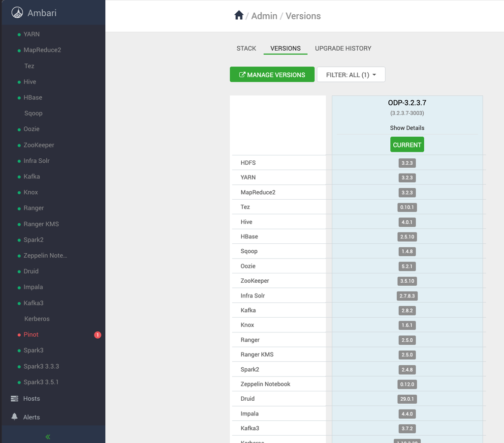Select Kerberos in the sidebar
This screenshot has width=504, height=443.
(x=37, y=319)
